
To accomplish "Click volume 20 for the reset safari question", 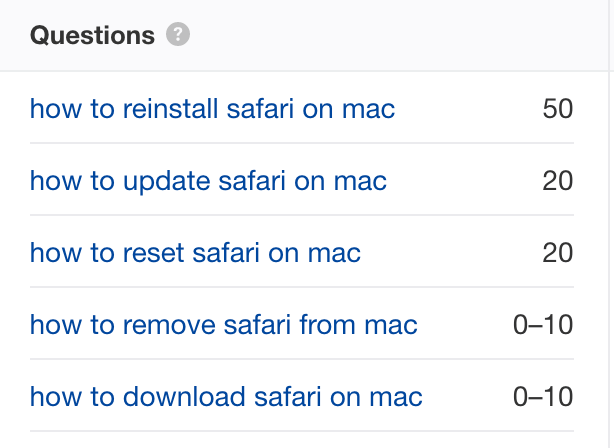I will coord(557,253).
